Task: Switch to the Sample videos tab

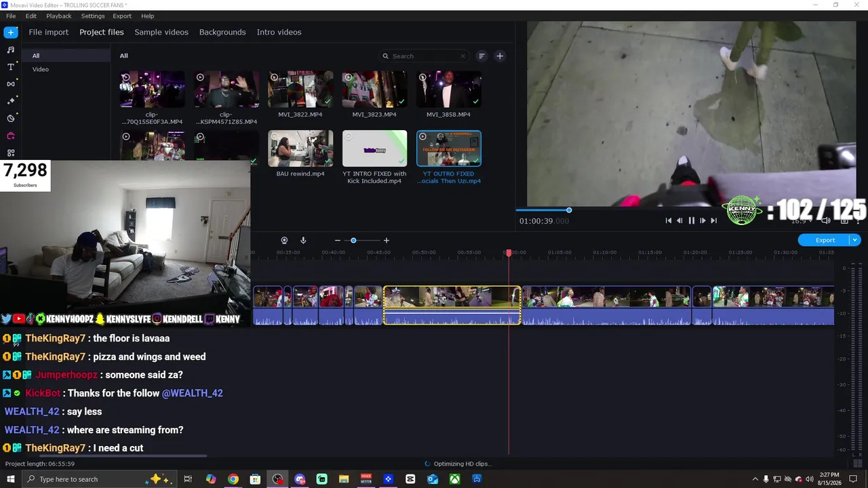Action: coord(161,32)
